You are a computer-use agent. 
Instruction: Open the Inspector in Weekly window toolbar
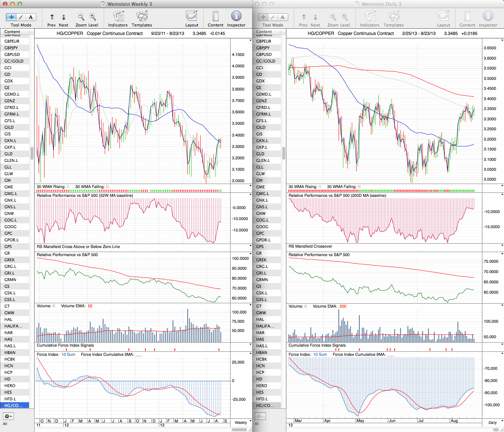tap(236, 17)
